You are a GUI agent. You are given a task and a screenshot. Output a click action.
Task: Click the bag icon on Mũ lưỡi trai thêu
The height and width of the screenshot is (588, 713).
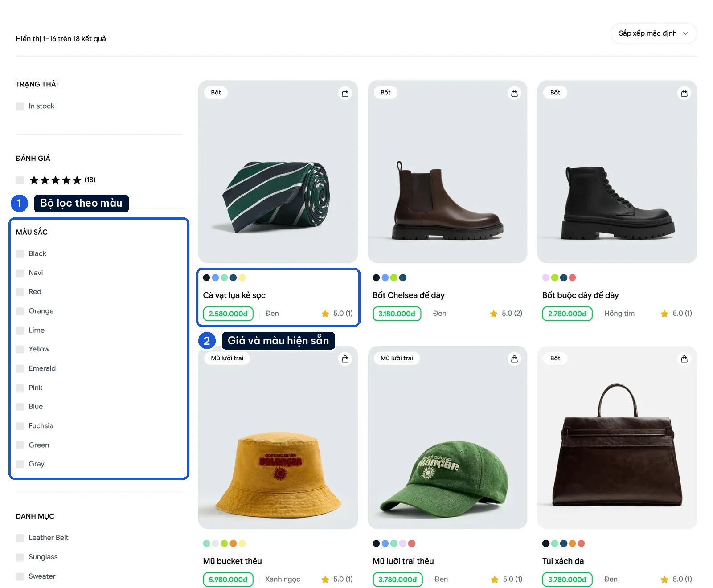(514, 359)
